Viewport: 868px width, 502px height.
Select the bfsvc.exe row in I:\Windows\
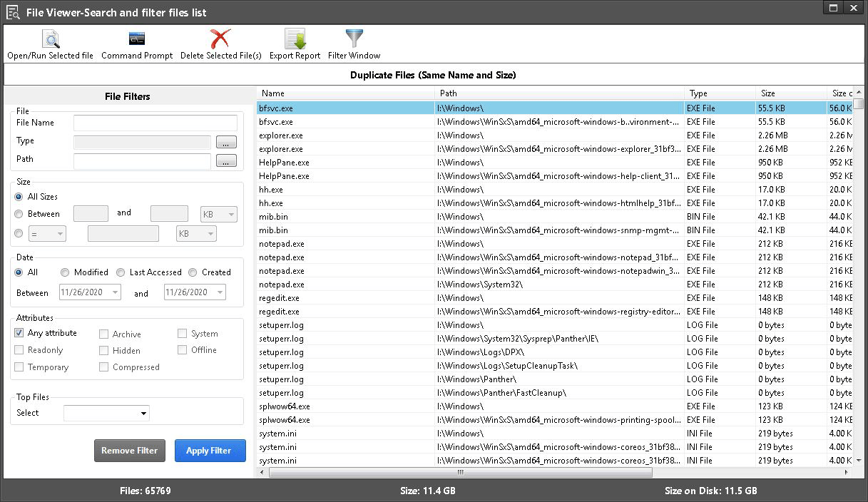555,108
